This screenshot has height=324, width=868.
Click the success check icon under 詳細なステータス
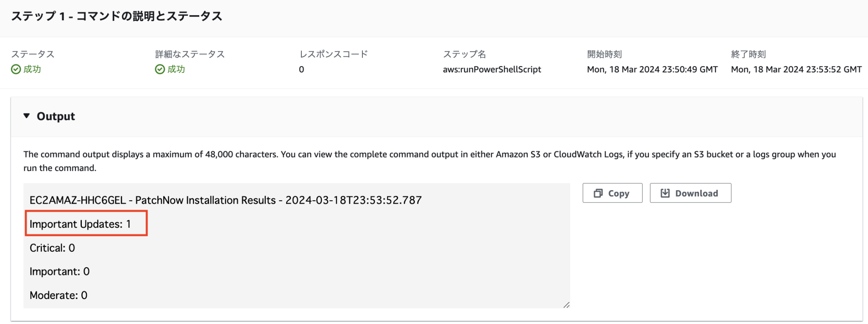tap(160, 69)
